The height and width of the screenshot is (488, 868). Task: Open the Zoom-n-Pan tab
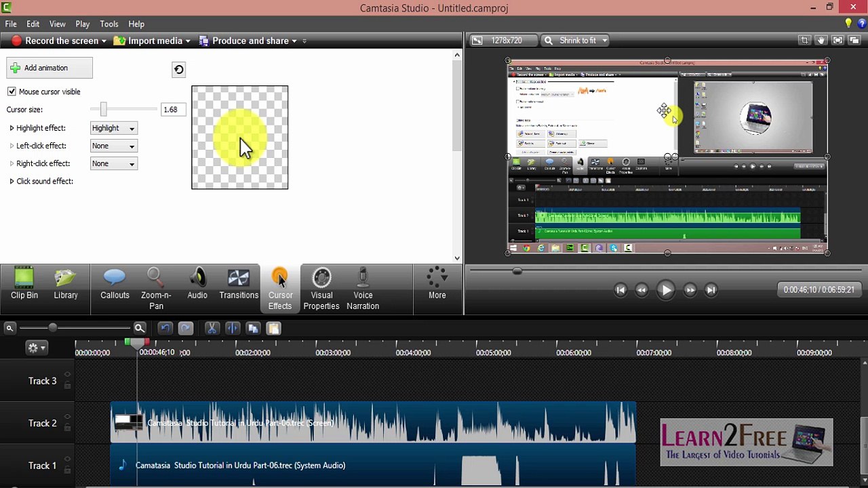click(x=156, y=289)
